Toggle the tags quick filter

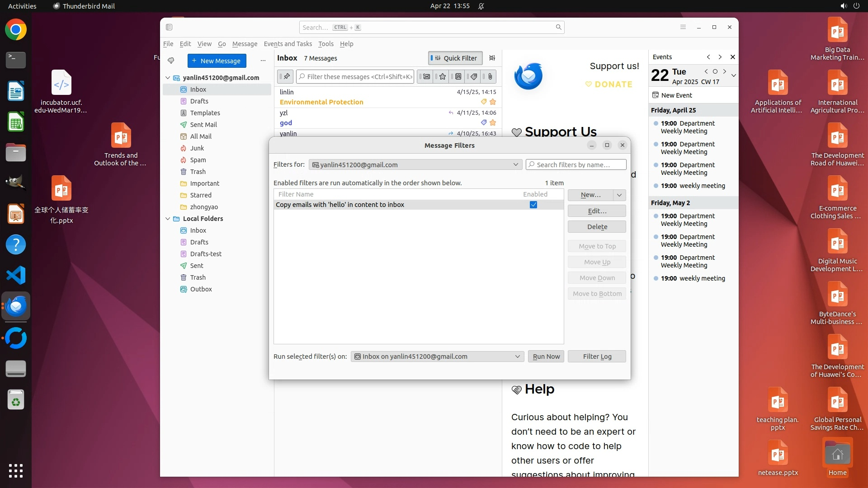(474, 77)
